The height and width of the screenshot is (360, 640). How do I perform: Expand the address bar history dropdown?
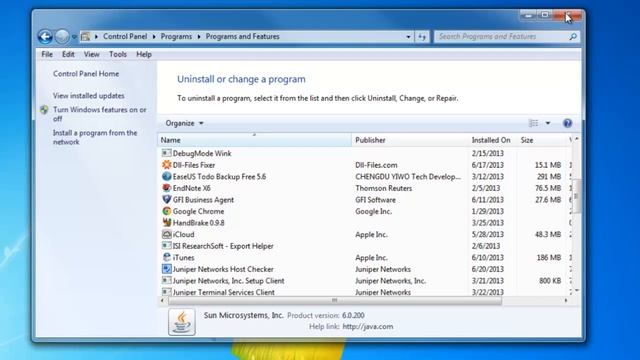(x=408, y=37)
